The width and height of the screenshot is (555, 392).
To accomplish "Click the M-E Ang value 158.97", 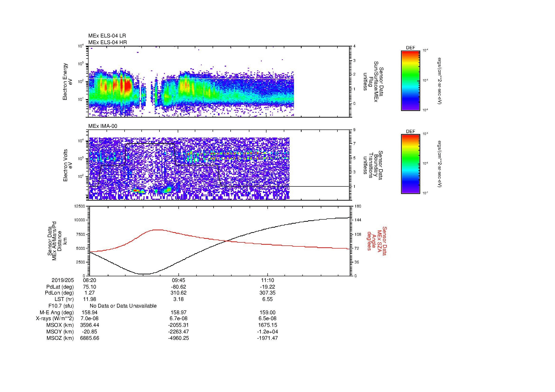I will (178, 313).
